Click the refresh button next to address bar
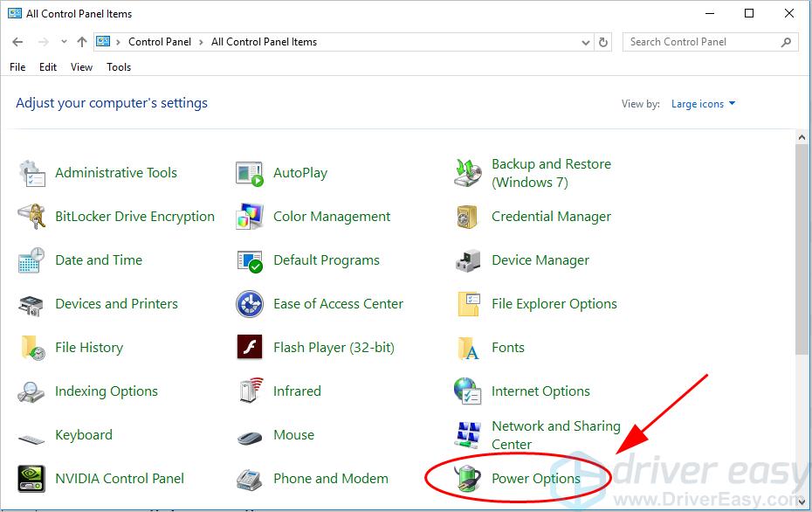This screenshot has width=812, height=512. pyautogui.click(x=604, y=42)
